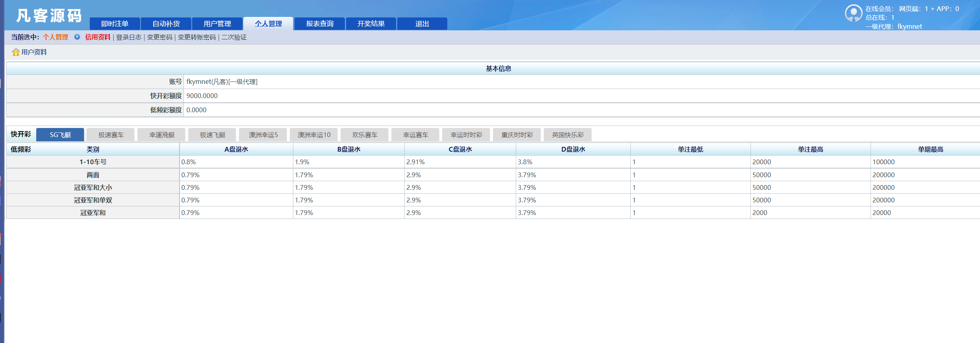Image resolution: width=980 pixels, height=343 pixels.
Task: Switch to 英国快乐彩 game tab
Action: (568, 135)
